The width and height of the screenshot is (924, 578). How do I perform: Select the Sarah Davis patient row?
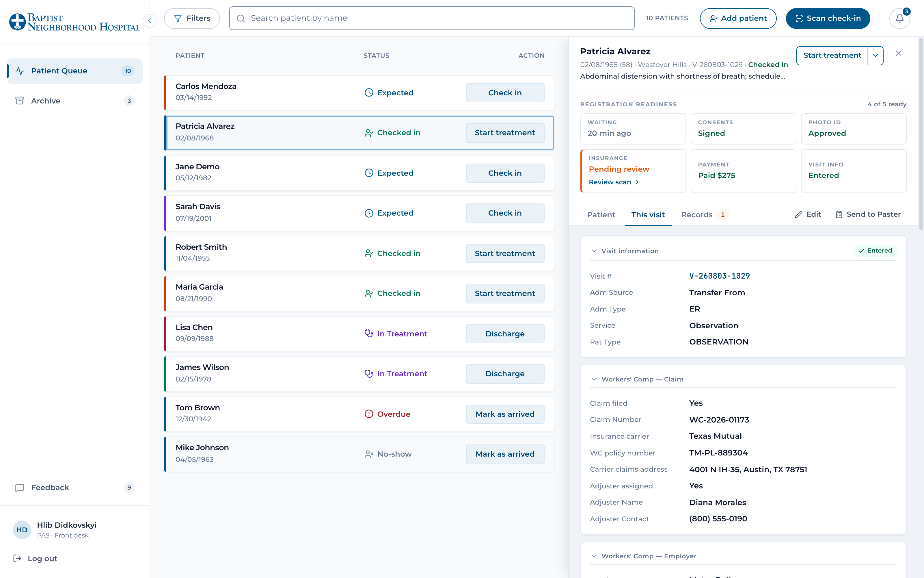[x=359, y=213]
